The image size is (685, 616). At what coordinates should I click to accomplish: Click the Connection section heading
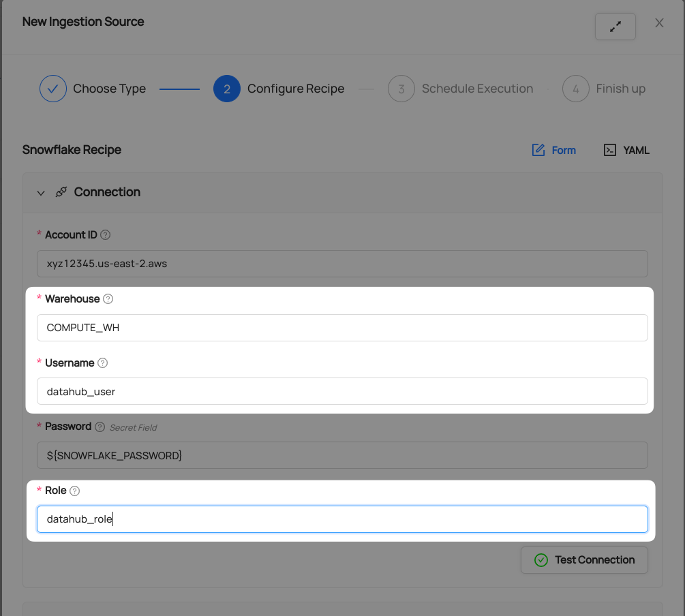click(x=107, y=191)
